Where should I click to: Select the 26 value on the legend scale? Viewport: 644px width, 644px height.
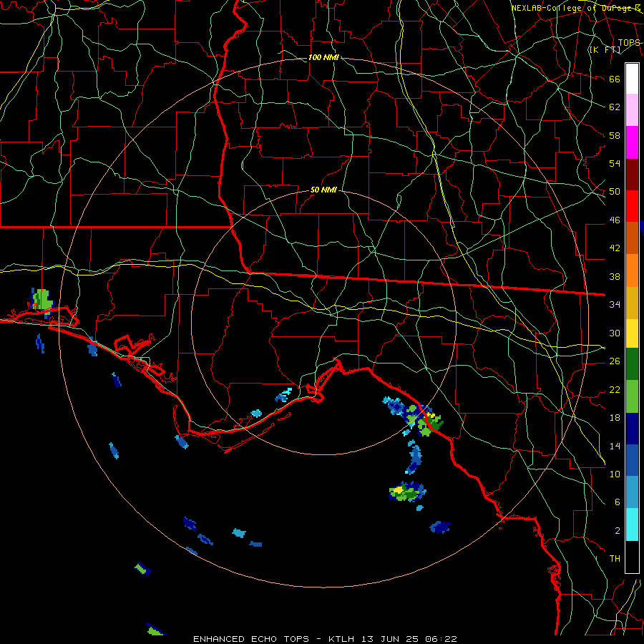pyautogui.click(x=615, y=361)
